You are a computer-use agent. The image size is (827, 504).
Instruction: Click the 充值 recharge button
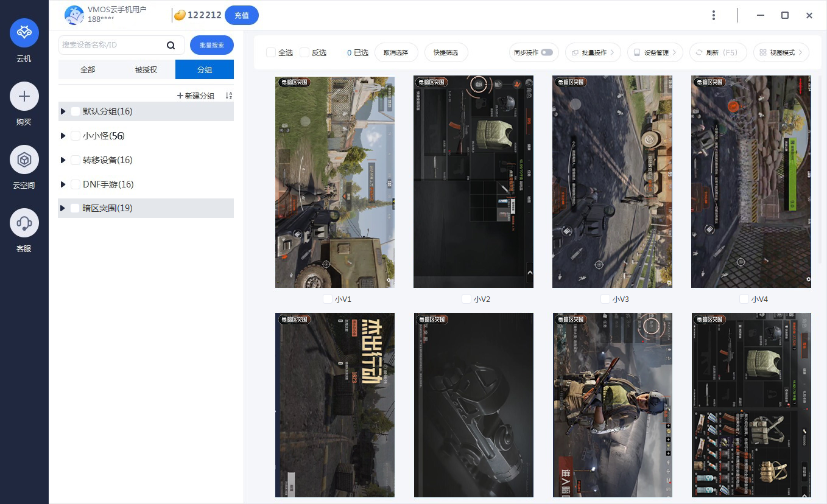tap(242, 15)
